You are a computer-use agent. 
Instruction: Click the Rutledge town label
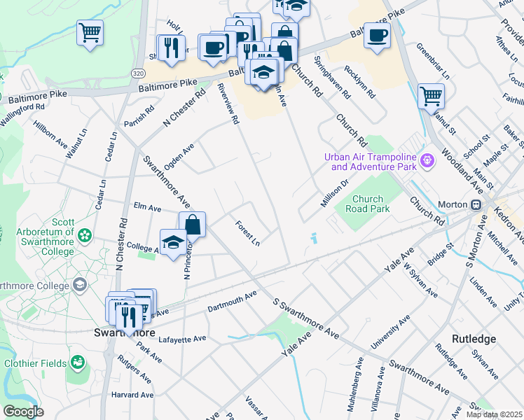tap(474, 339)
